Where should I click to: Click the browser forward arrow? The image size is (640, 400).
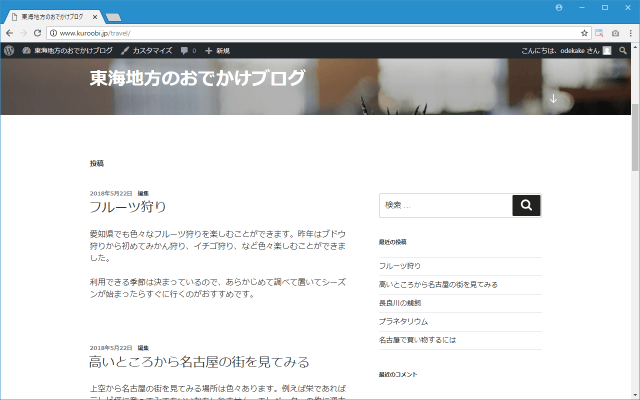click(23, 33)
